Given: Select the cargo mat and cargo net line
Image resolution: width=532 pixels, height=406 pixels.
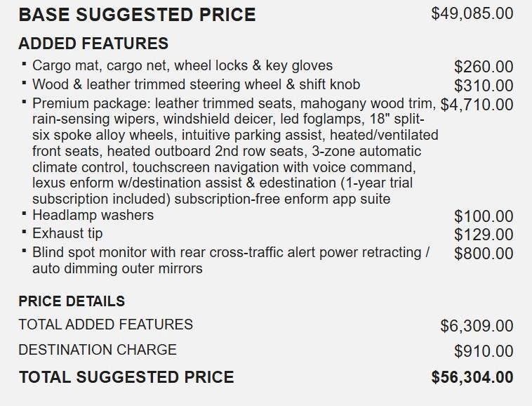Looking at the screenshot, I should [x=182, y=66].
